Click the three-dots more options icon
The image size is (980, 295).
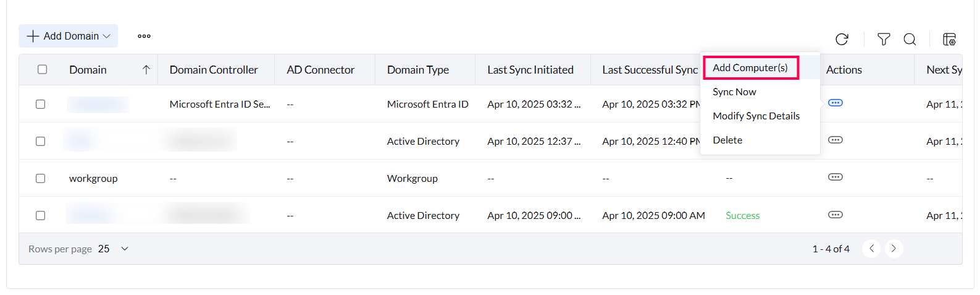pos(144,36)
